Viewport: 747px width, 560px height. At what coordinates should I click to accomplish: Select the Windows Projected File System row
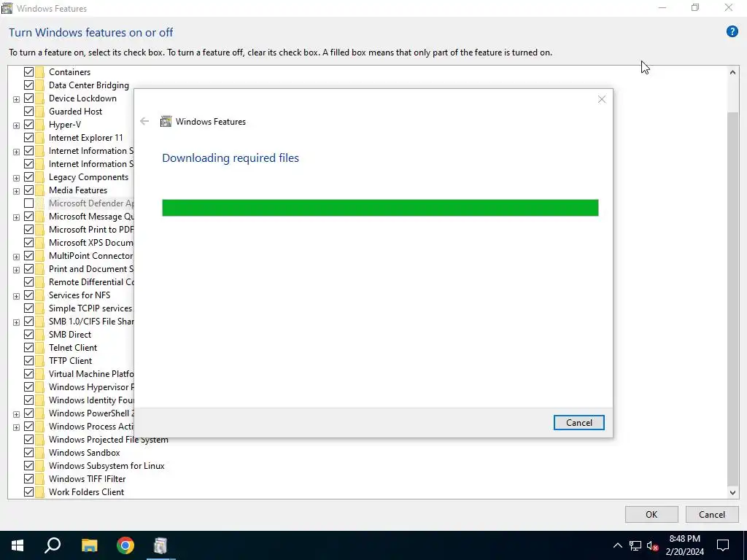coord(109,440)
